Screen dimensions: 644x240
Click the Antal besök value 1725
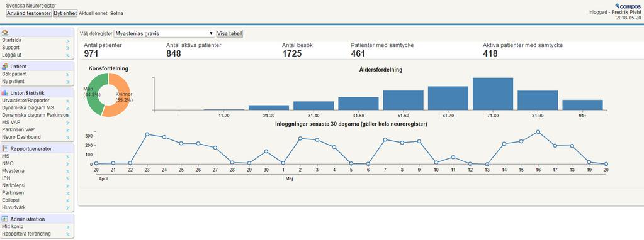tap(292, 53)
